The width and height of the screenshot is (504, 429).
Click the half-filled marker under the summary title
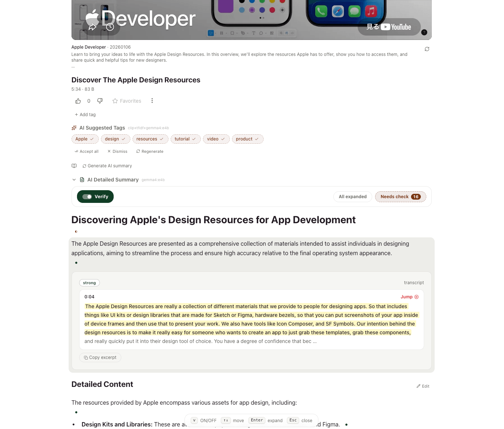(x=76, y=232)
